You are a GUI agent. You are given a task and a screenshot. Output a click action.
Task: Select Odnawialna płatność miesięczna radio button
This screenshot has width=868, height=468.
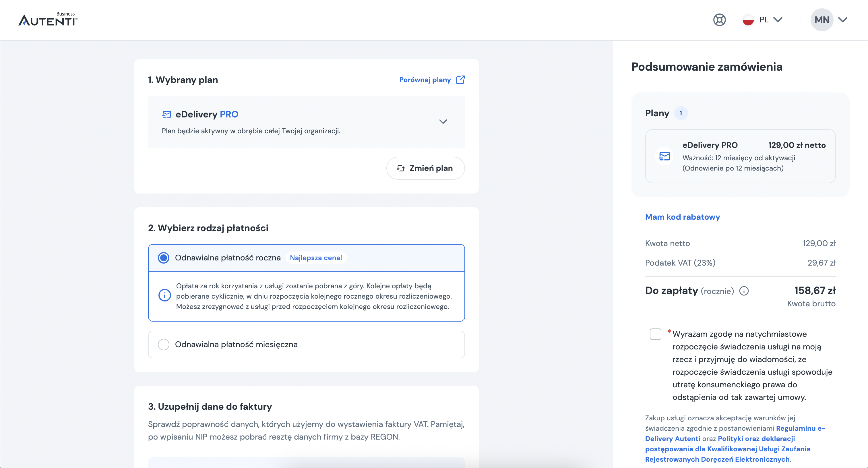164,345
